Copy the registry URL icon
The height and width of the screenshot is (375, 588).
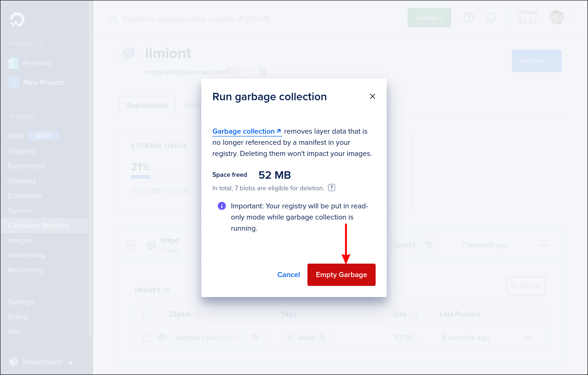coord(262,71)
